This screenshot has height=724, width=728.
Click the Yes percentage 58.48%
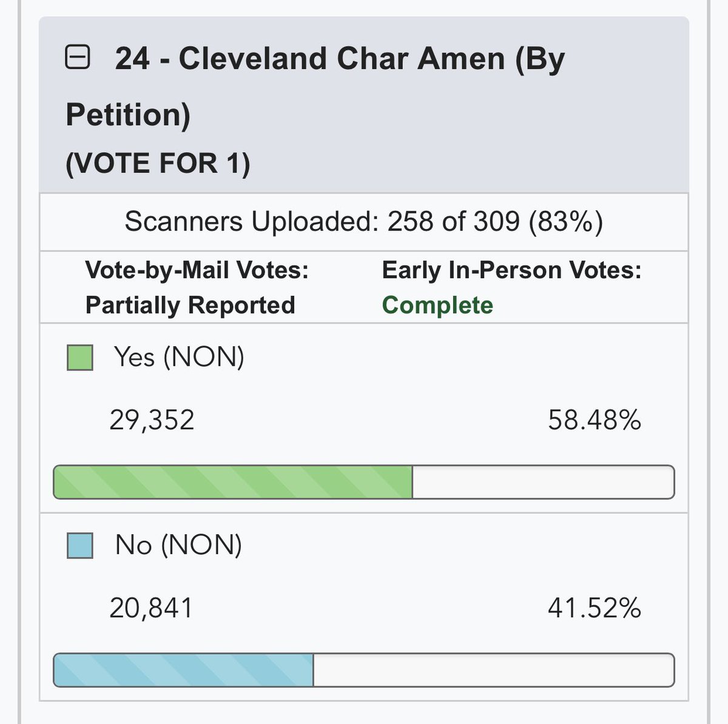point(594,420)
